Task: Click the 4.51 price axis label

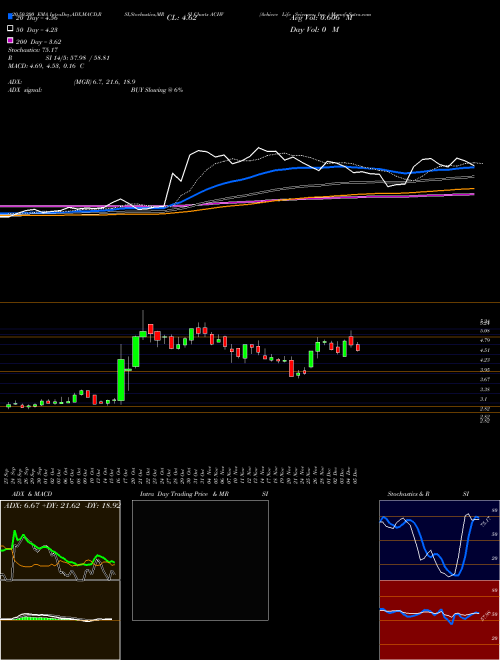Action: tap(484, 350)
